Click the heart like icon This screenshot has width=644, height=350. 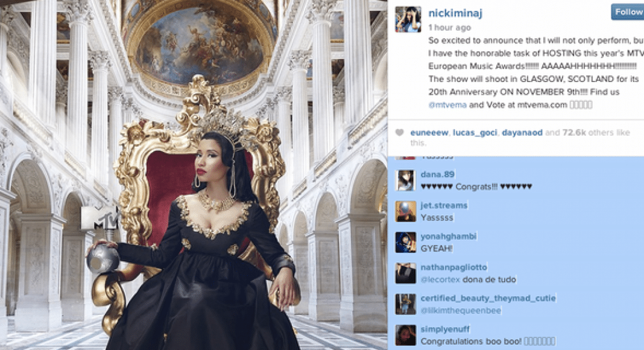399,132
